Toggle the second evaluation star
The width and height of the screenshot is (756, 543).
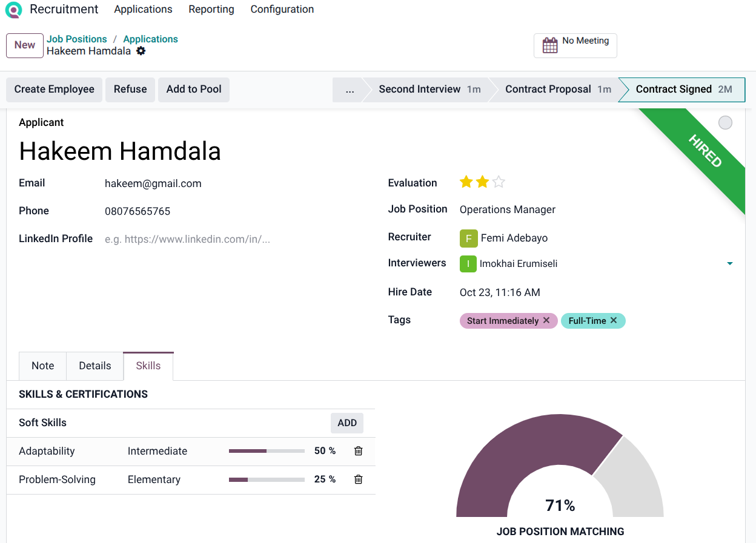(x=482, y=182)
